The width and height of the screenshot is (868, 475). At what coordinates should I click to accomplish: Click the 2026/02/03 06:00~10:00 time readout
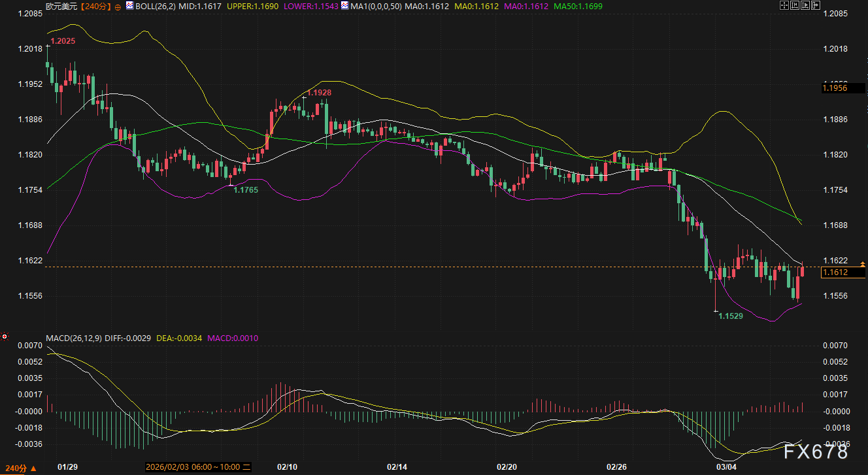click(x=197, y=468)
